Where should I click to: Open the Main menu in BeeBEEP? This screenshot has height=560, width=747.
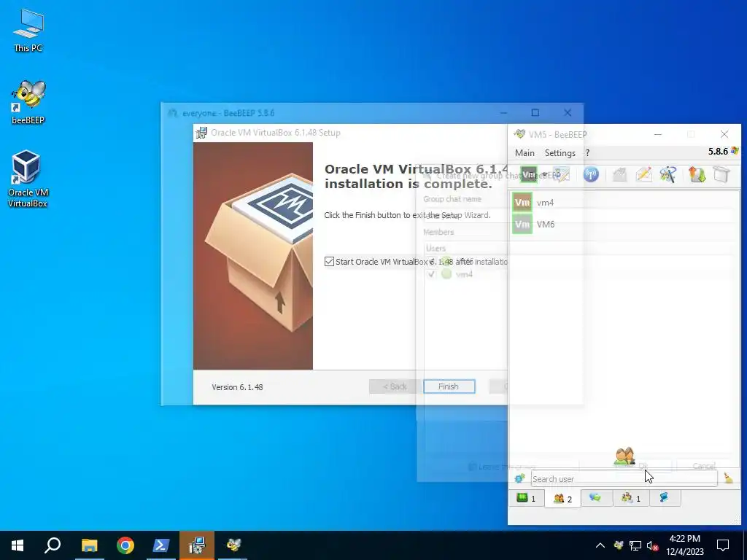pyautogui.click(x=525, y=153)
